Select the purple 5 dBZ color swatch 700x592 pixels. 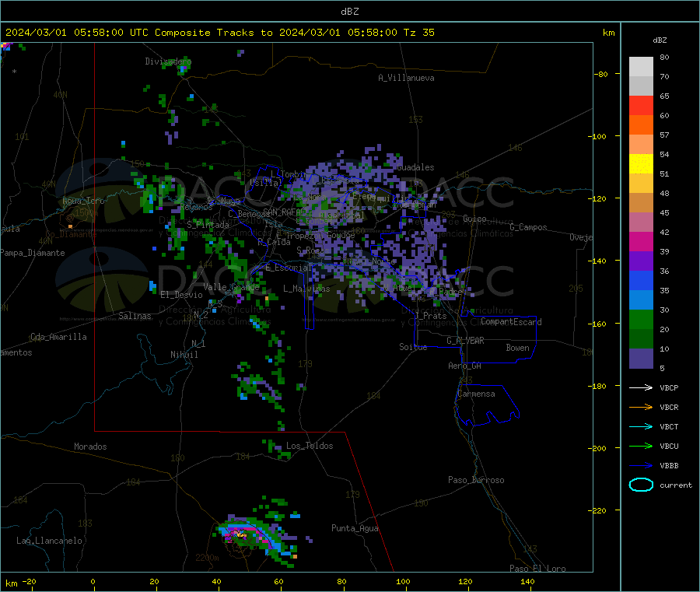point(641,359)
